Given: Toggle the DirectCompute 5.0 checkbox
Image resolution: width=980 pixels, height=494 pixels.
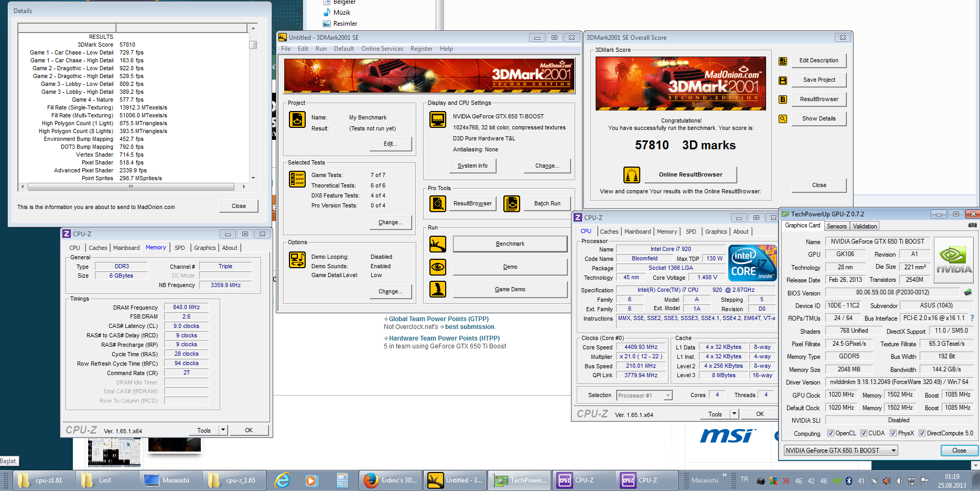Looking at the screenshot, I should 922,433.
